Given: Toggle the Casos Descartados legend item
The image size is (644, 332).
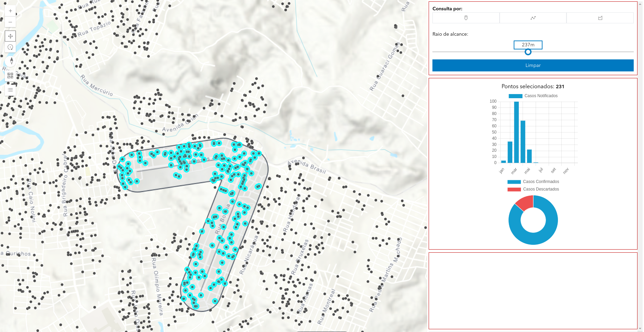Looking at the screenshot, I should [533, 189].
